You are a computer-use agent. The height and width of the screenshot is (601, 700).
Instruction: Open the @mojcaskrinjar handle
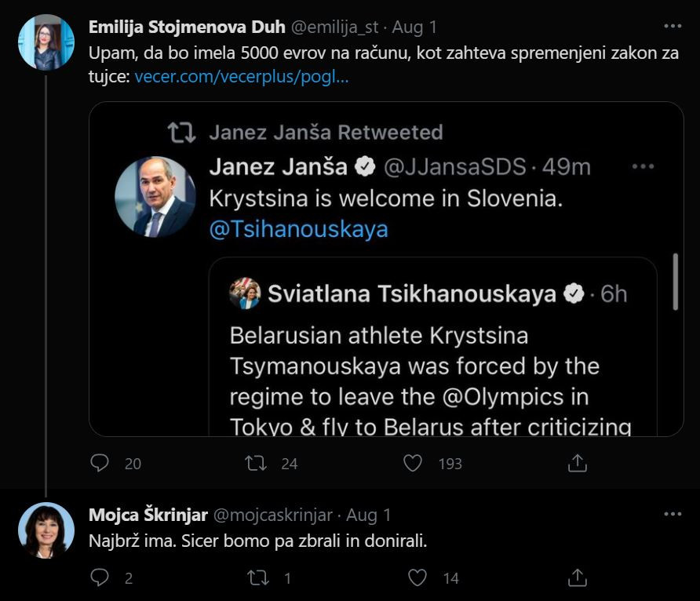point(273,515)
